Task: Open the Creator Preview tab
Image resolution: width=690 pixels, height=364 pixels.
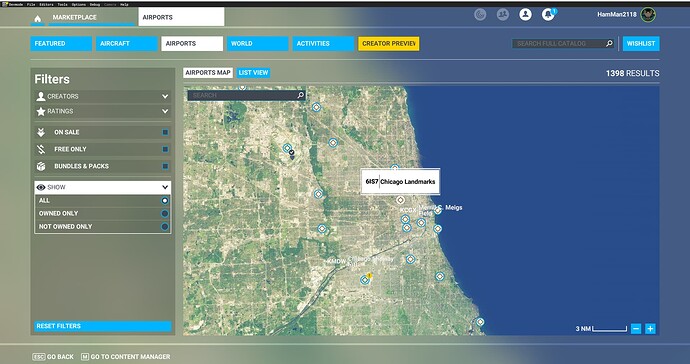Action: coord(389,44)
